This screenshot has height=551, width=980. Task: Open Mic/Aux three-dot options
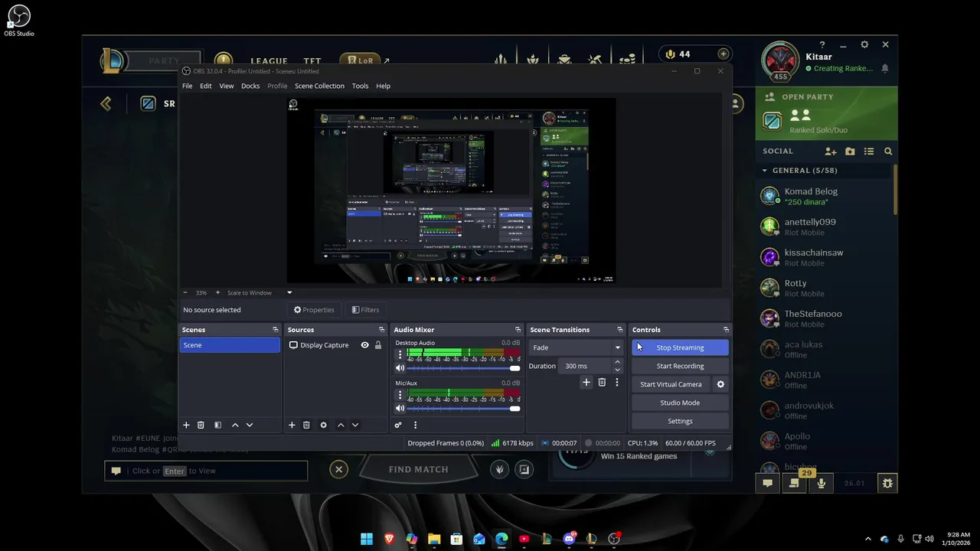400,395
